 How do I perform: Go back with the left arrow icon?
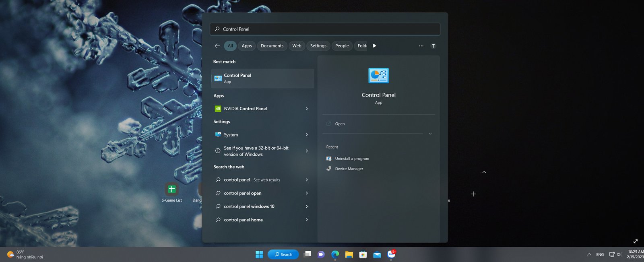pos(217,46)
